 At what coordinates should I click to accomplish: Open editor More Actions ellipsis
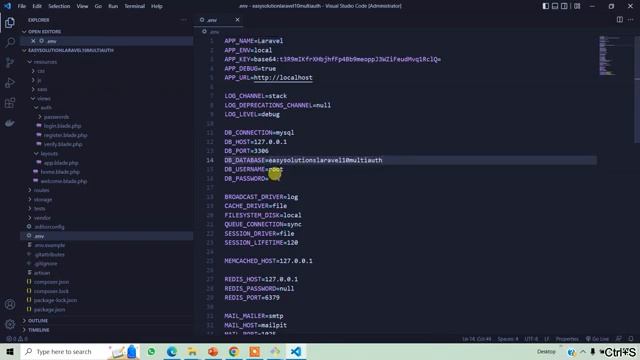click(631, 20)
